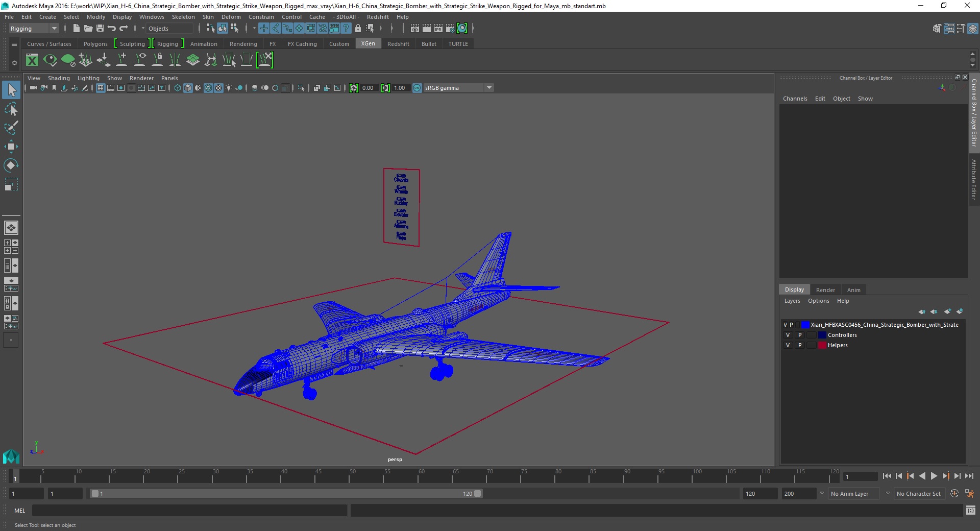Image resolution: width=980 pixels, height=531 pixels.
Task: Open the layer editor Options menu
Action: tap(818, 301)
